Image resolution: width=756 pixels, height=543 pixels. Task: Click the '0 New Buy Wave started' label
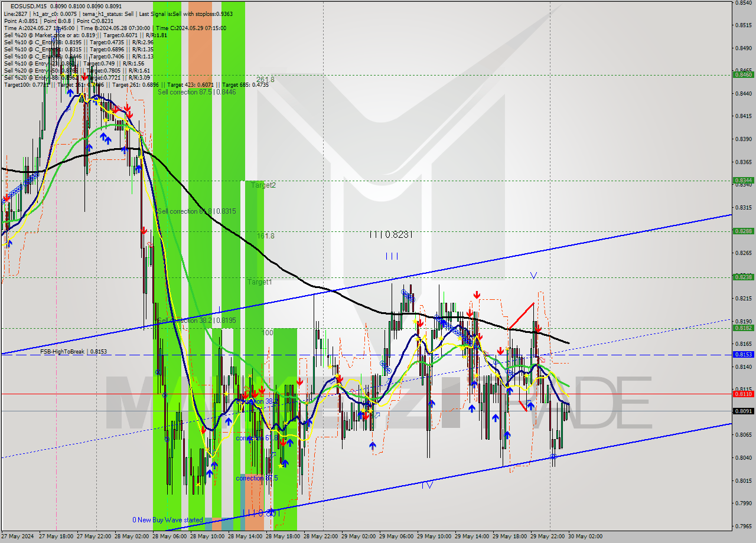coord(167,520)
